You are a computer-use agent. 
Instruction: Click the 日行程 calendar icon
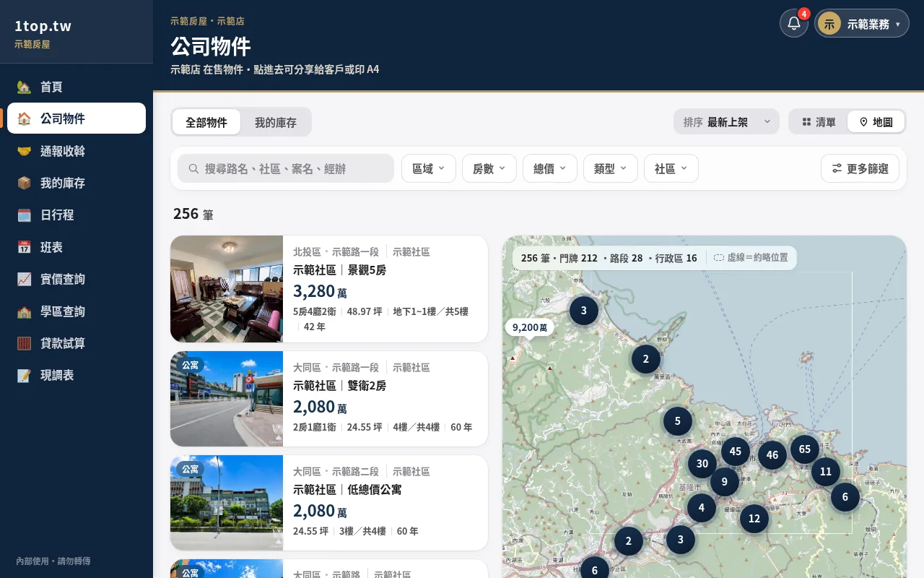(x=24, y=215)
